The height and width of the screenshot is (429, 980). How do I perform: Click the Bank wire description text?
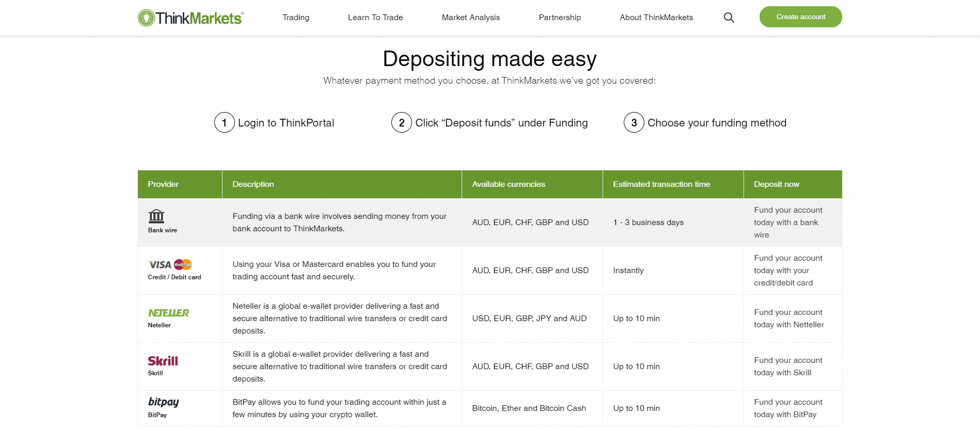coord(339,223)
